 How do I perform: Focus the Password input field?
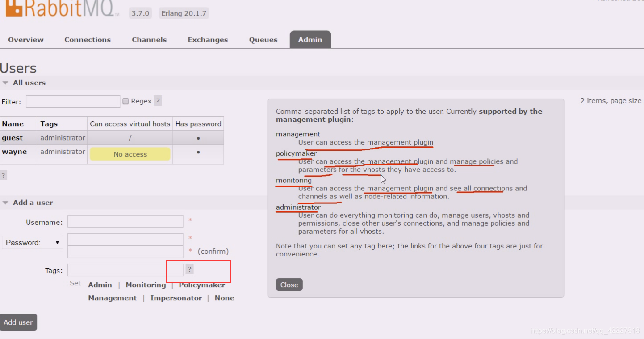click(x=125, y=240)
